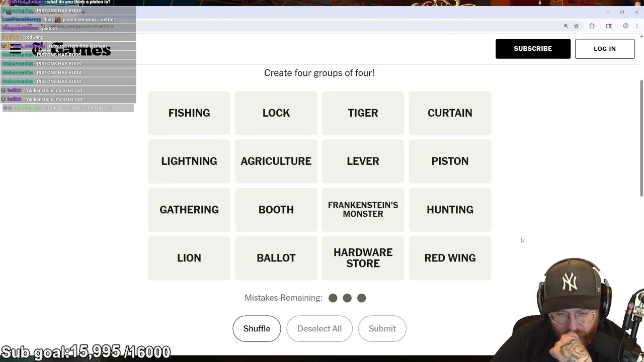The image size is (644, 362).
Task: Bookmark this page with the star icon
Action: [x=576, y=26]
